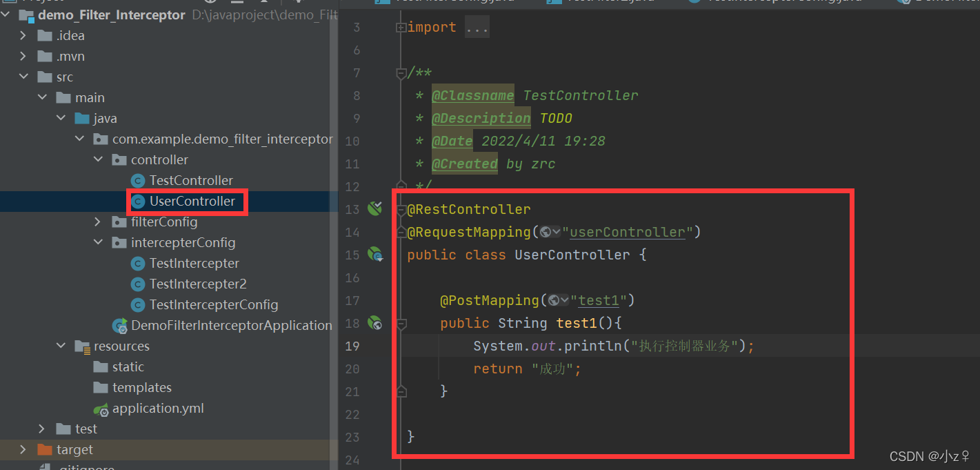Select the static folder
Screen dimensions: 980x470
[128, 367]
